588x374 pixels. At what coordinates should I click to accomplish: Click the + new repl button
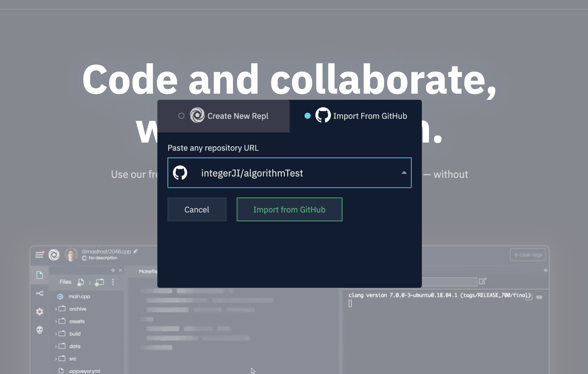[528, 255]
